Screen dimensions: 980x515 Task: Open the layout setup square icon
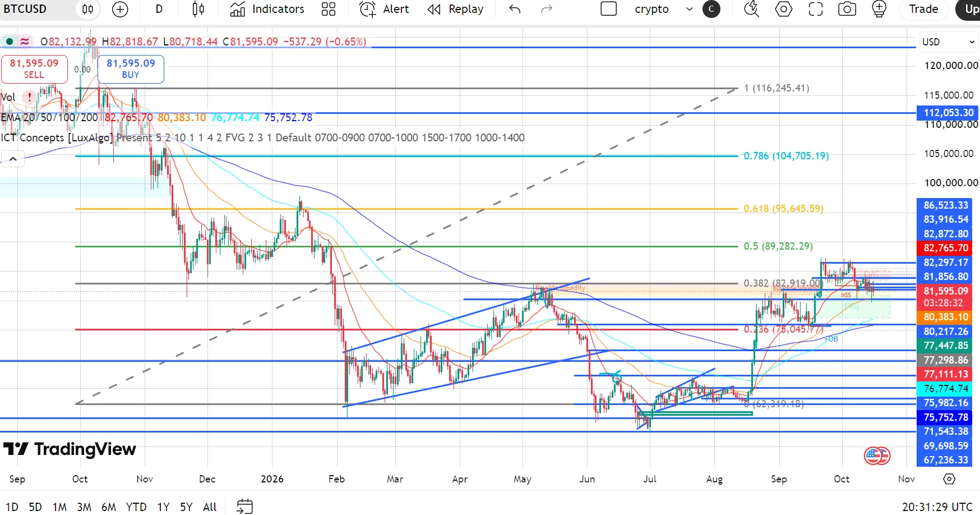point(609,9)
